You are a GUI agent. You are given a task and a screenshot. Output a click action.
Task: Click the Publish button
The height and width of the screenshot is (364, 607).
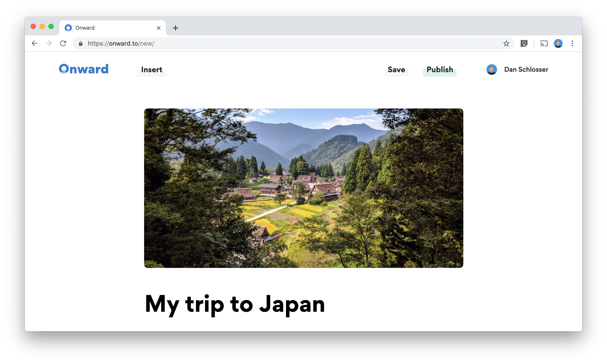440,70
